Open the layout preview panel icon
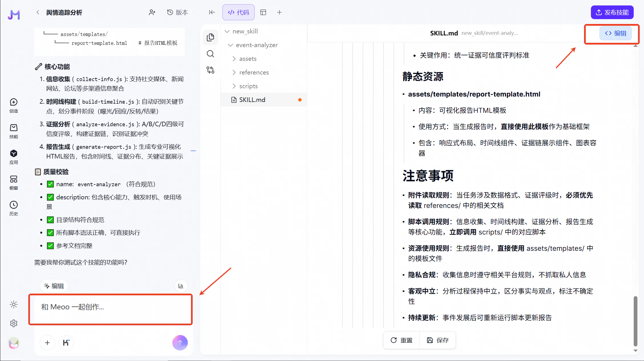The image size is (644, 361). point(263,12)
